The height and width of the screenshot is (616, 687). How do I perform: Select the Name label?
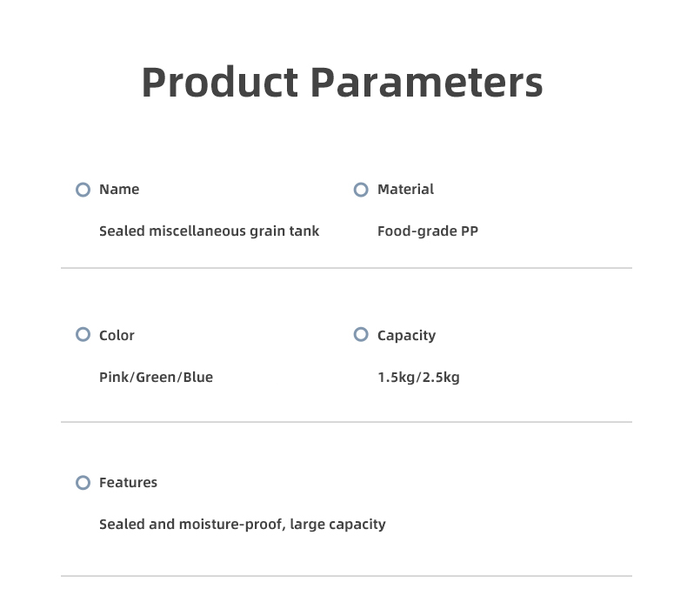click(119, 190)
